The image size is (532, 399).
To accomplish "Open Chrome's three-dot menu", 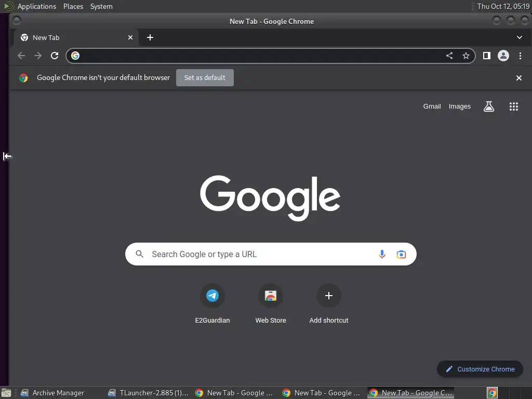I will coord(520,56).
